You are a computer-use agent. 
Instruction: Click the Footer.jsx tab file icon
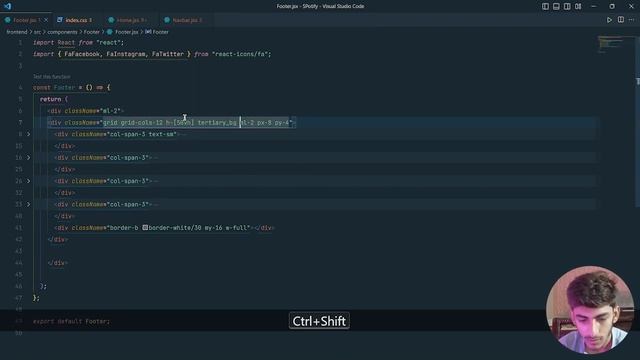click(x=7, y=20)
